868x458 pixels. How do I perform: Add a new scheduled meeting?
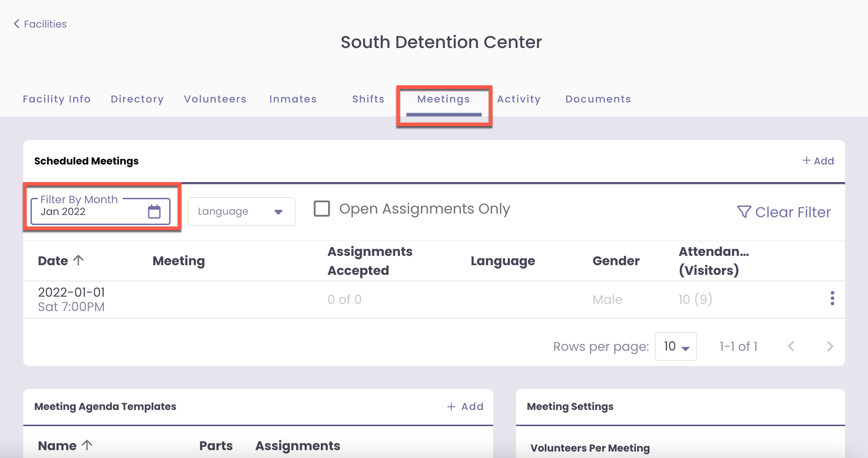click(818, 161)
